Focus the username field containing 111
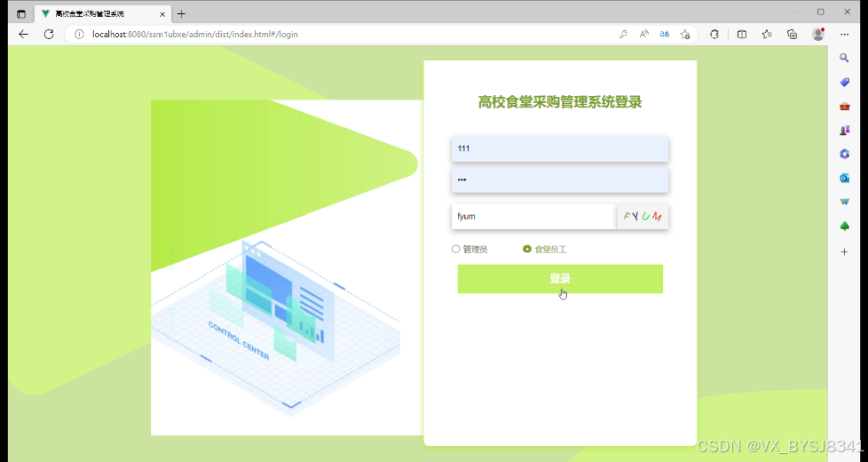The height and width of the screenshot is (462, 868). 560,149
